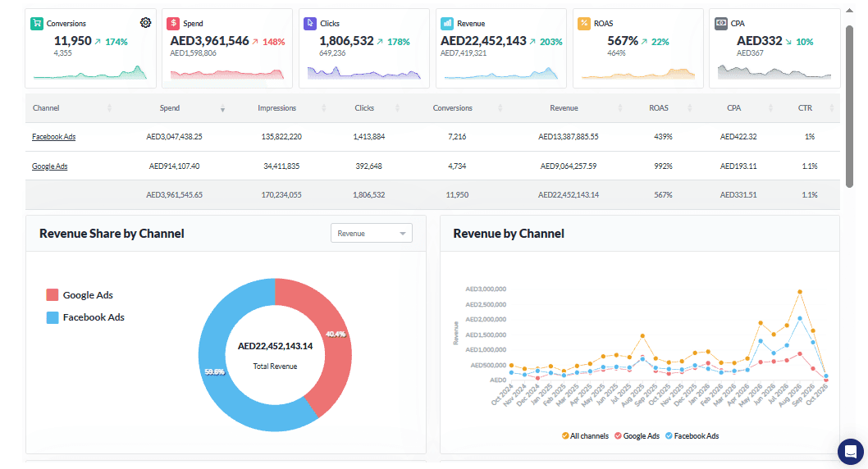Click the Total Revenue donut center label

point(275,367)
